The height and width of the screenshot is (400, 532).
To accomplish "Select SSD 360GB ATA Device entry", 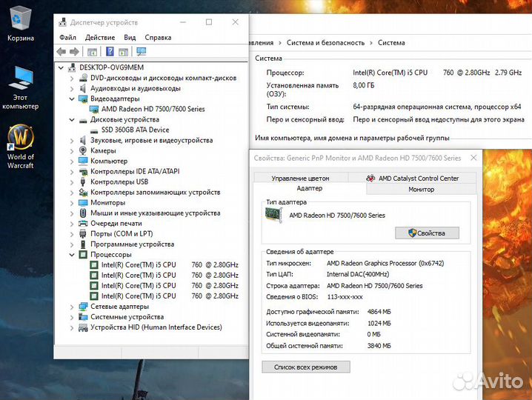I will pyautogui.click(x=135, y=130).
